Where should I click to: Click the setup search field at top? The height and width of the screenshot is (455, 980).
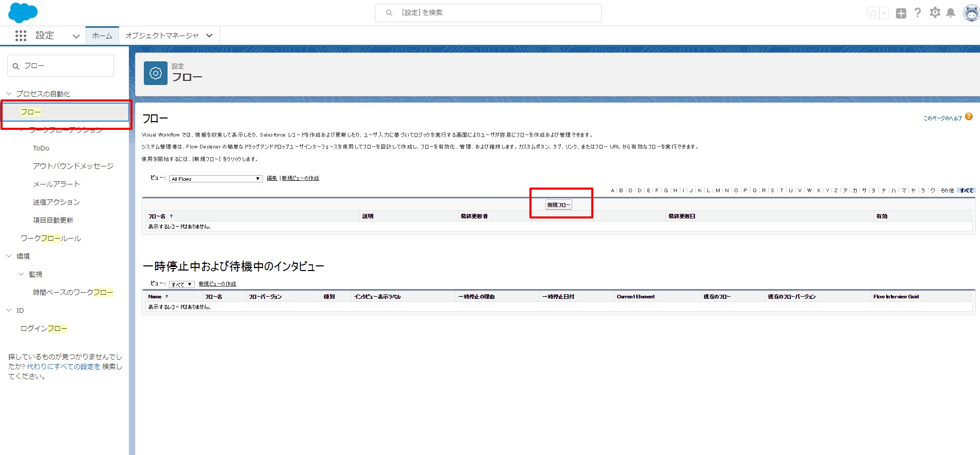488,13
